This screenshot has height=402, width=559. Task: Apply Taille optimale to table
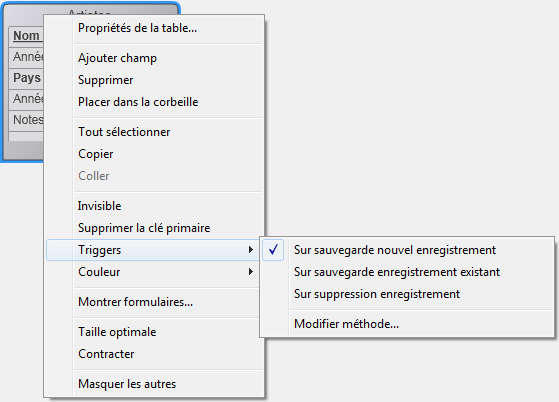154,332
